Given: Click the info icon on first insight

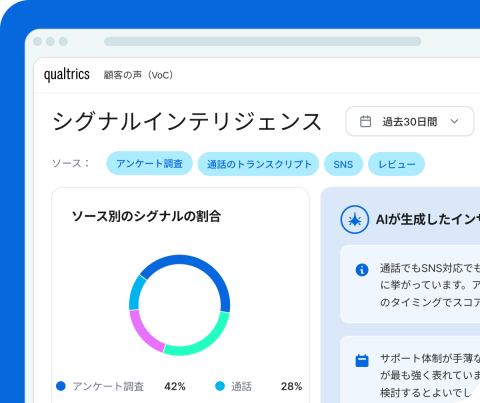Looking at the screenshot, I should (x=362, y=269).
